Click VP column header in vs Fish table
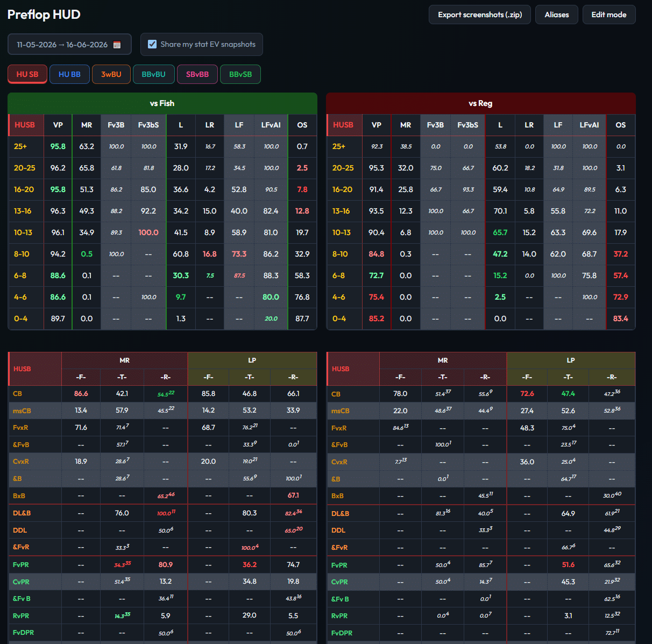The height and width of the screenshot is (644, 652). pyautogui.click(x=58, y=125)
